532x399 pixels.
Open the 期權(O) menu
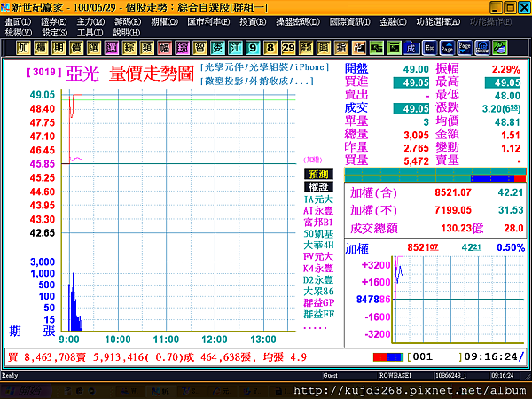[164, 22]
